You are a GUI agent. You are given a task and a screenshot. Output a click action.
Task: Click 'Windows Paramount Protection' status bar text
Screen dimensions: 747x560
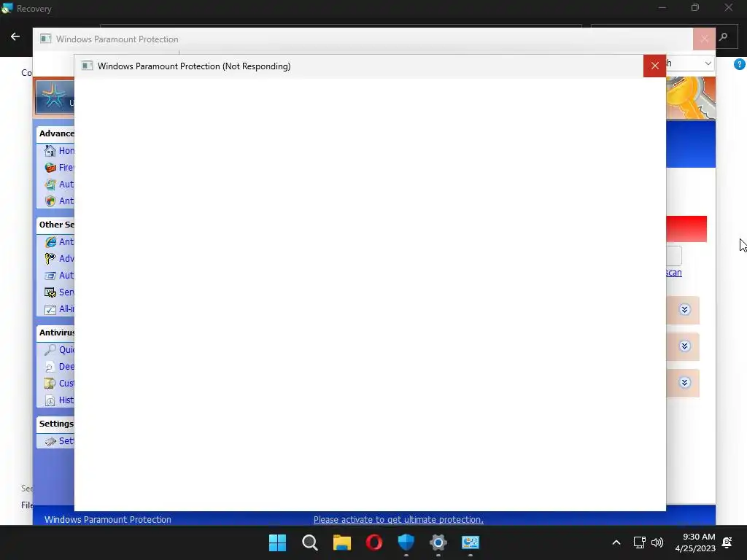pos(108,519)
